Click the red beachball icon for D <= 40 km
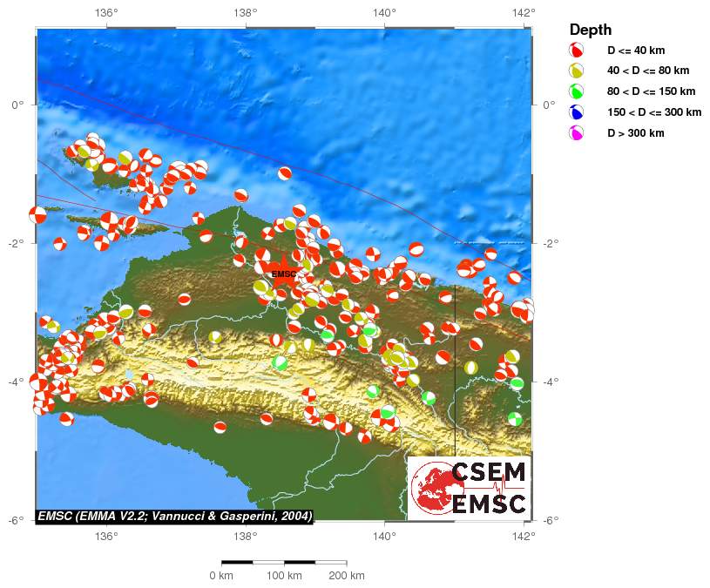This screenshot has width=710, height=588. click(x=576, y=51)
